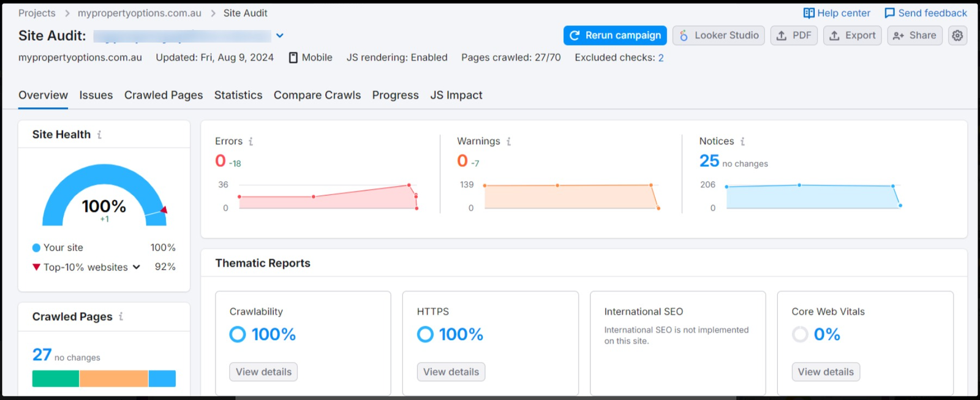Click Crawlability 100% score
The image size is (980, 400).
pos(274,334)
